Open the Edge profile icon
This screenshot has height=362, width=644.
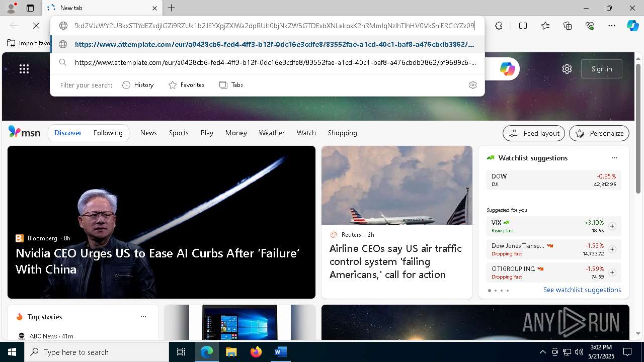(11, 8)
